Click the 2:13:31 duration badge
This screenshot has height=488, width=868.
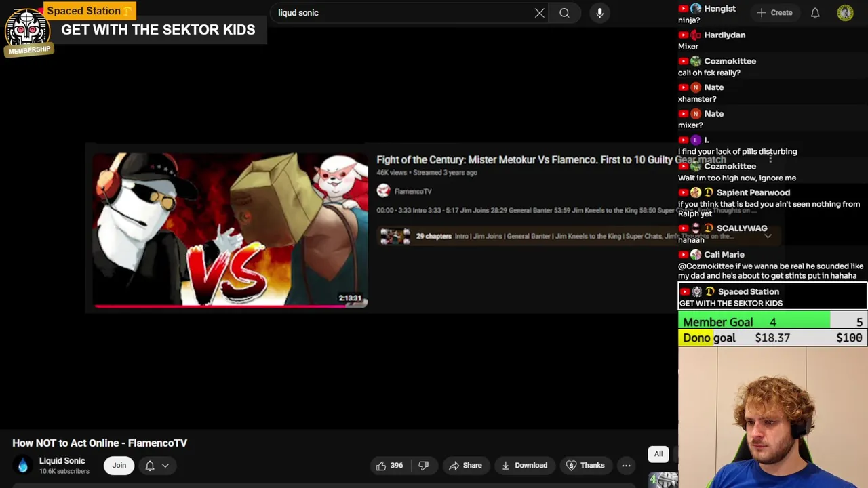(350, 298)
